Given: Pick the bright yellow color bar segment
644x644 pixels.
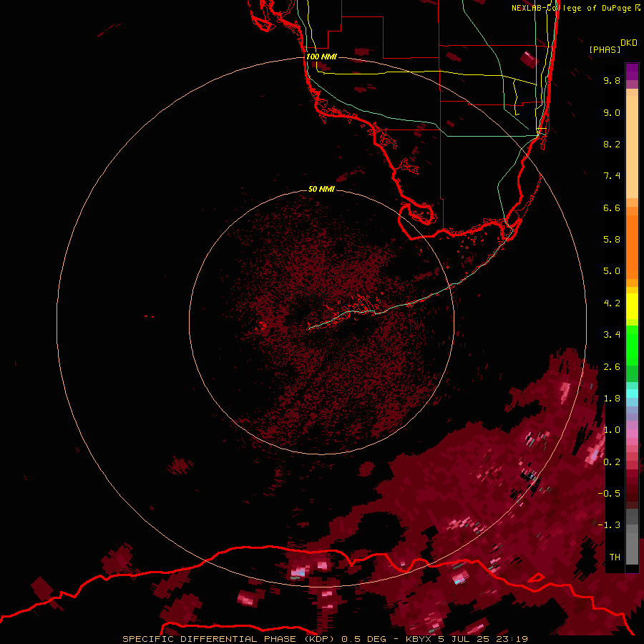Looking at the screenshot, I should [x=632, y=306].
